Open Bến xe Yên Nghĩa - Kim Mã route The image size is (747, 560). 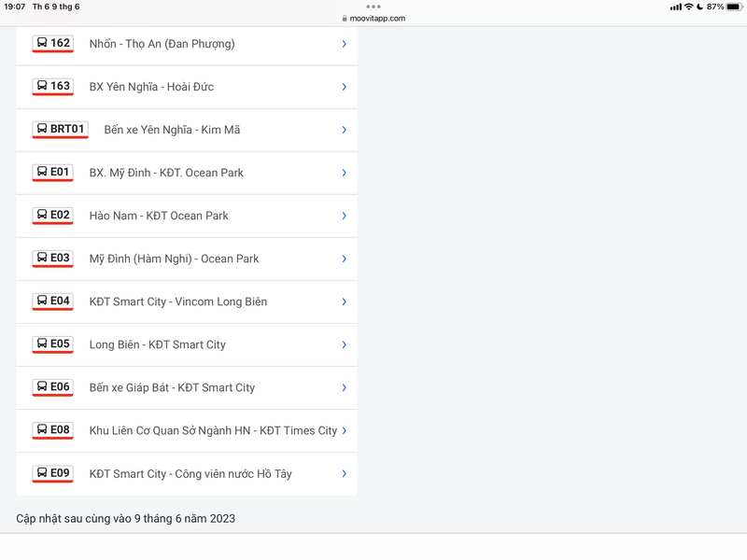coord(172,130)
